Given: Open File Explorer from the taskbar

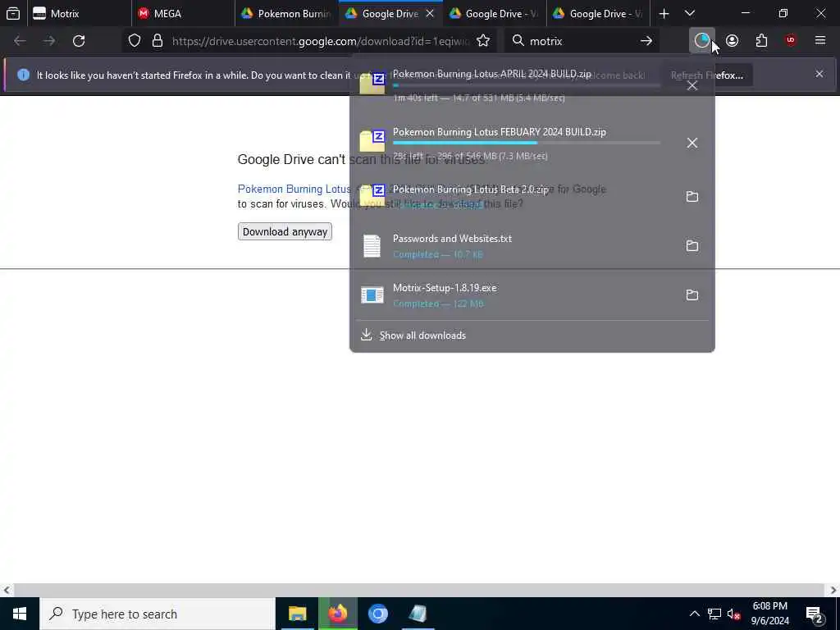Looking at the screenshot, I should (297, 614).
